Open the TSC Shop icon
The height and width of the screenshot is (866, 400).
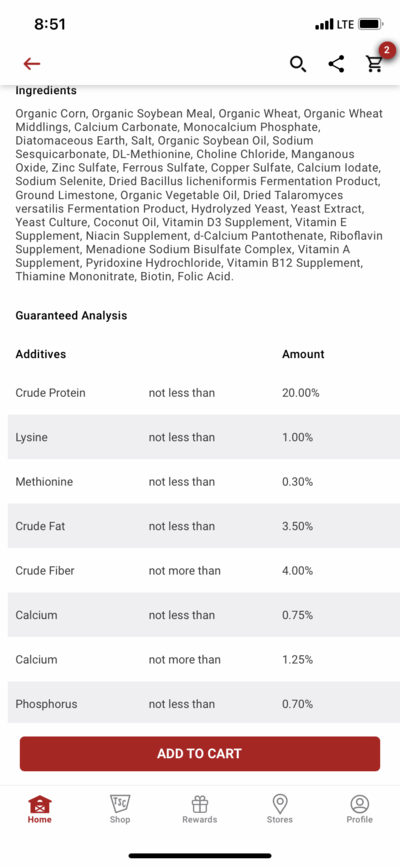pos(120,804)
